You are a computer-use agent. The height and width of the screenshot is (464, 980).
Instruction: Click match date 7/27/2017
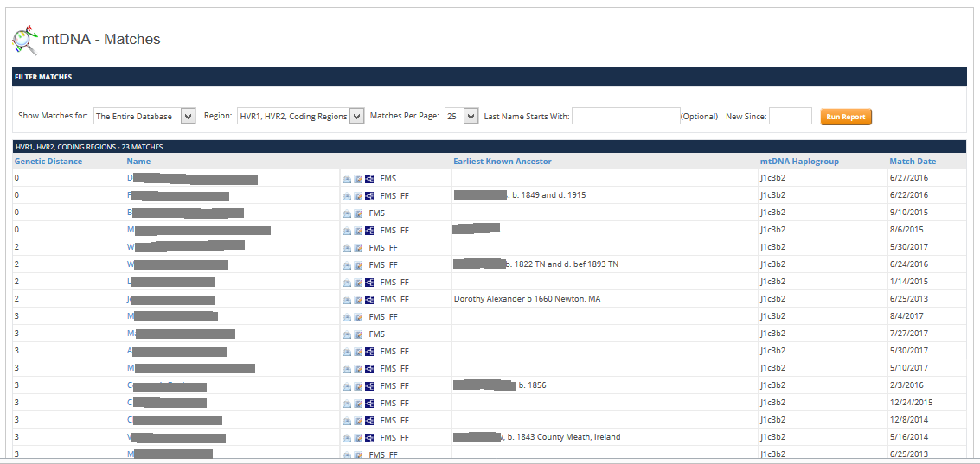pos(909,334)
